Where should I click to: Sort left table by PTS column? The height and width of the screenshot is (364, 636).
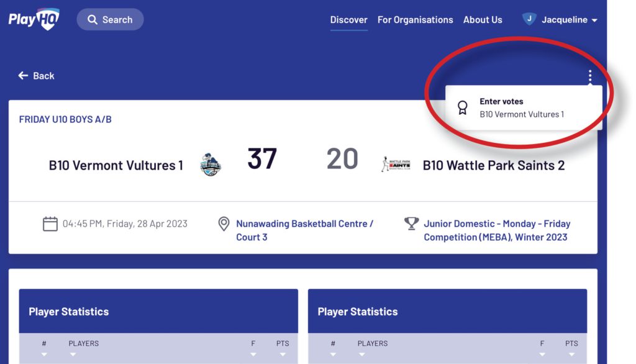(x=283, y=348)
